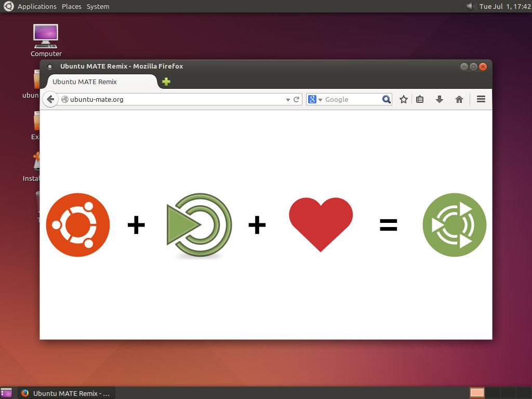This screenshot has height=399, width=532.
Task: Click the volume icon in the system tray
Action: (470, 6)
